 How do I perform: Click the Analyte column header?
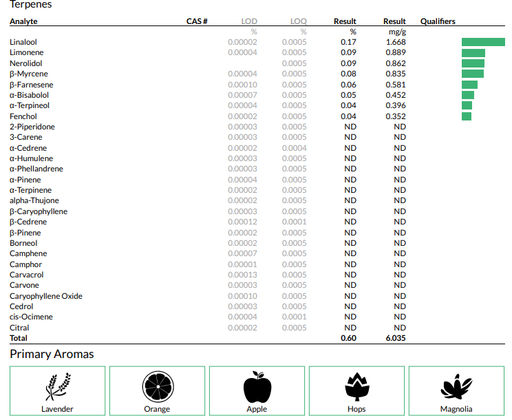pos(23,21)
